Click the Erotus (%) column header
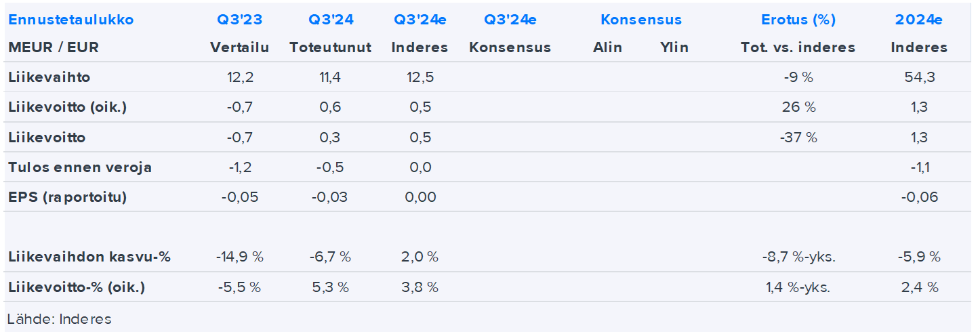980x334 pixels. (798, 20)
